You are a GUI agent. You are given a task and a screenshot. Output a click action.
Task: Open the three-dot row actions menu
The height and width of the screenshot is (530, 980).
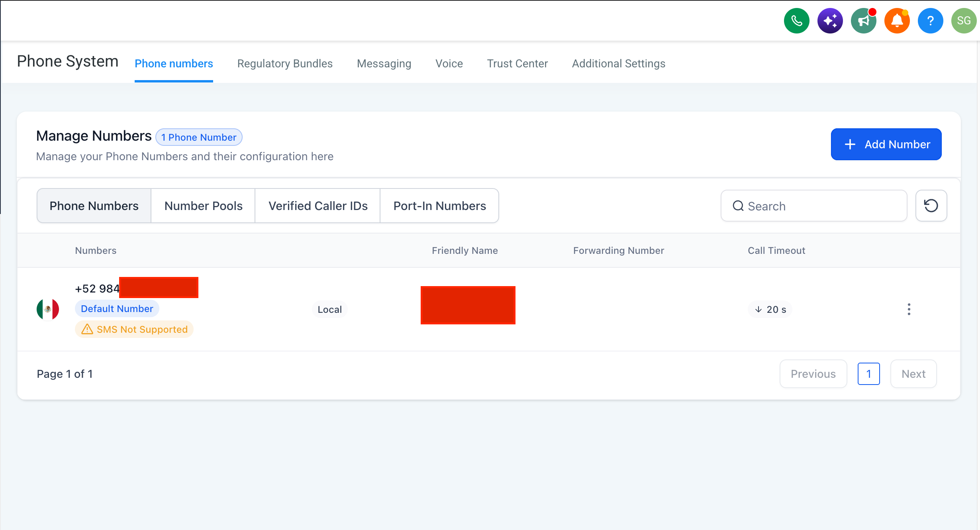point(909,309)
